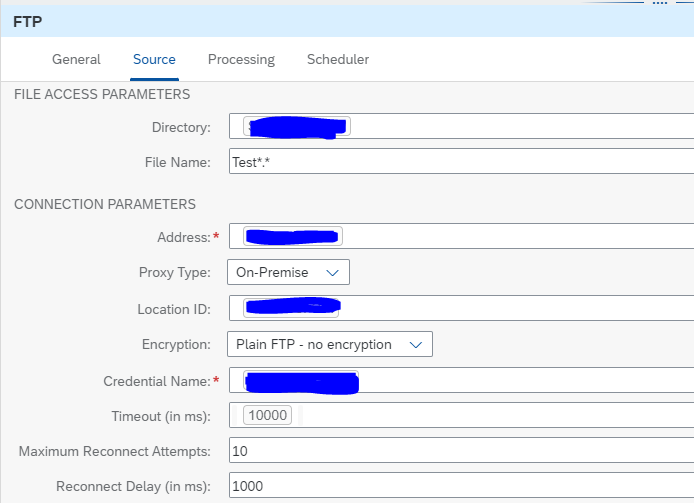The image size is (694, 503).
Task: Click the 'Encryption:' field label
Action: tap(176, 344)
